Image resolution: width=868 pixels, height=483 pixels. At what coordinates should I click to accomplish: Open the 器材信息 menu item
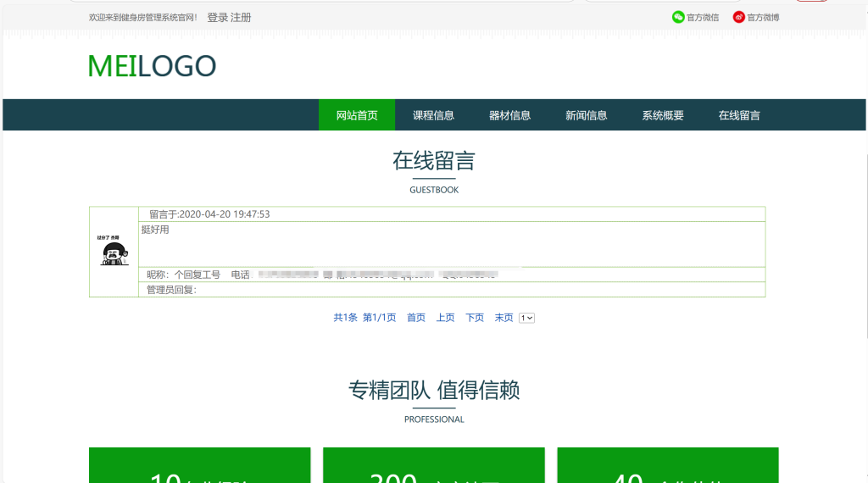509,115
